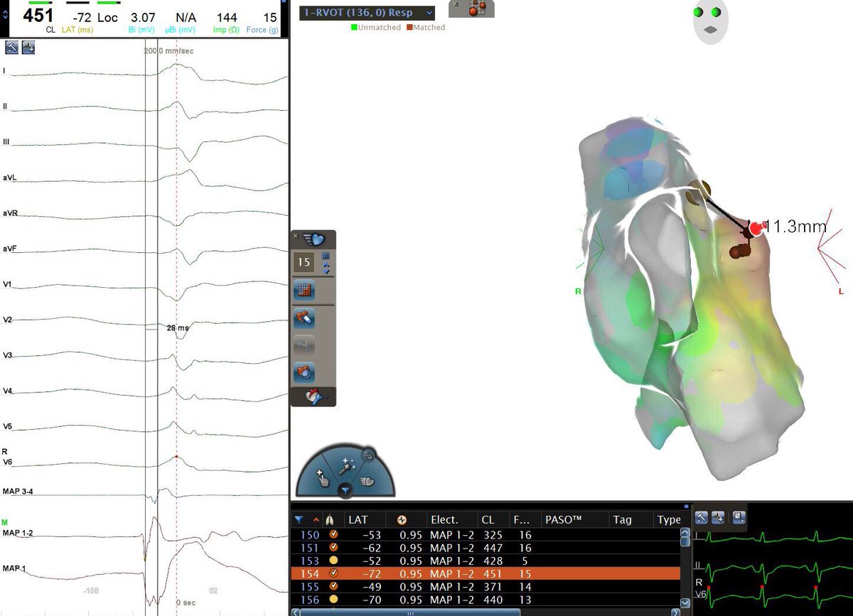Click the point list left scroll arrow

coord(296,612)
